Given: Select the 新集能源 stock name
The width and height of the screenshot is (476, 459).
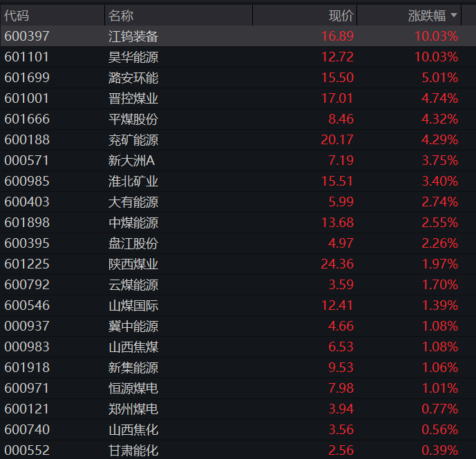Looking at the screenshot, I should 133,368.
